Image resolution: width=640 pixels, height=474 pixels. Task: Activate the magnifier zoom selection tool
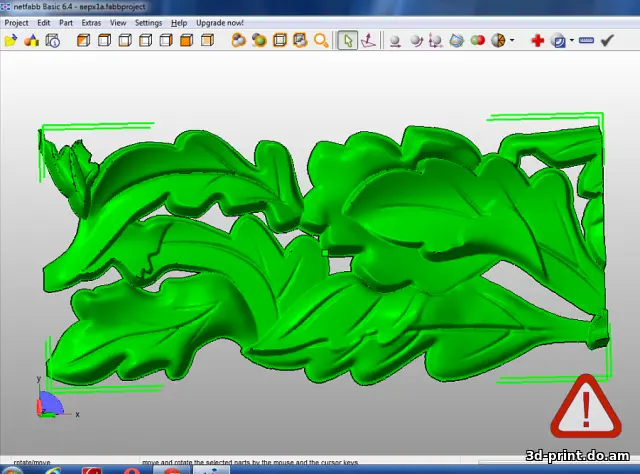[x=321, y=40]
